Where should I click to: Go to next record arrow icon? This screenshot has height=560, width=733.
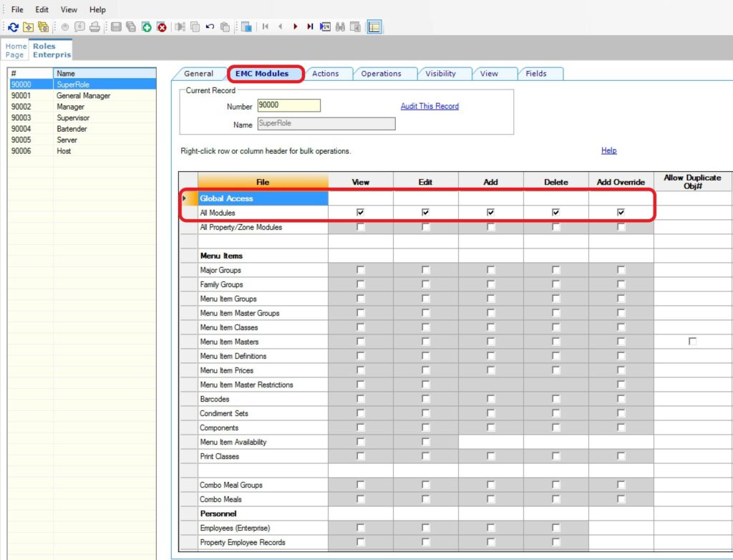(x=295, y=27)
